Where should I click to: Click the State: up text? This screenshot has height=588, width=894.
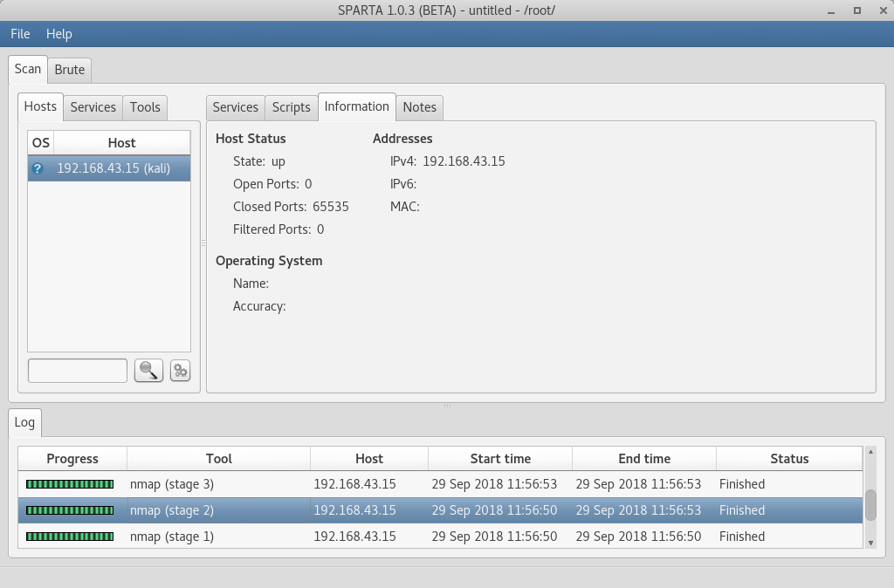(x=258, y=161)
